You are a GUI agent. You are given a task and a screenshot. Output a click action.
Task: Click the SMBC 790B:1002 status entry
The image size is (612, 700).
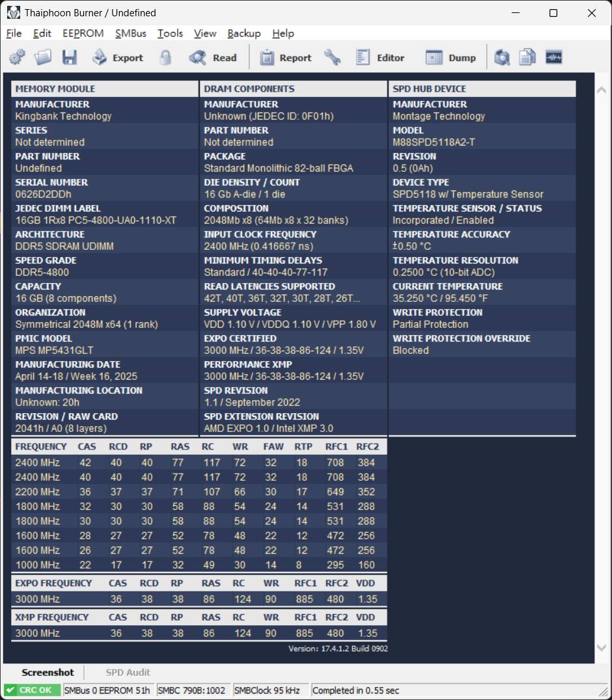[x=191, y=690]
